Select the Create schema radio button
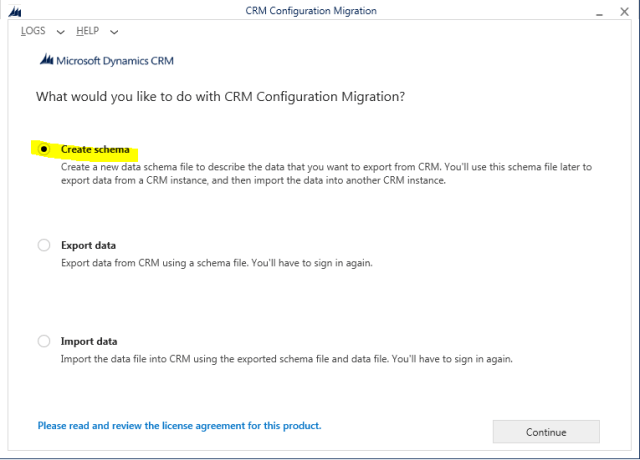The width and height of the screenshot is (640, 460). point(44,149)
